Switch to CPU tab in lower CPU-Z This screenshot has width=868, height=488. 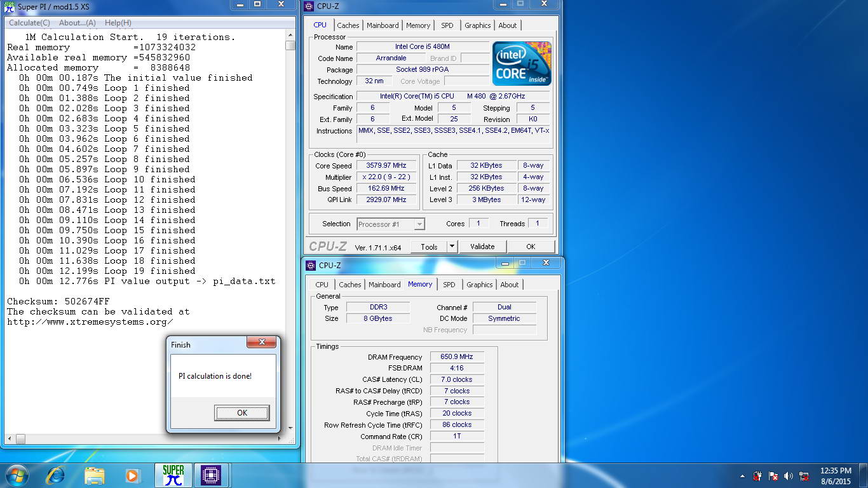(x=322, y=285)
